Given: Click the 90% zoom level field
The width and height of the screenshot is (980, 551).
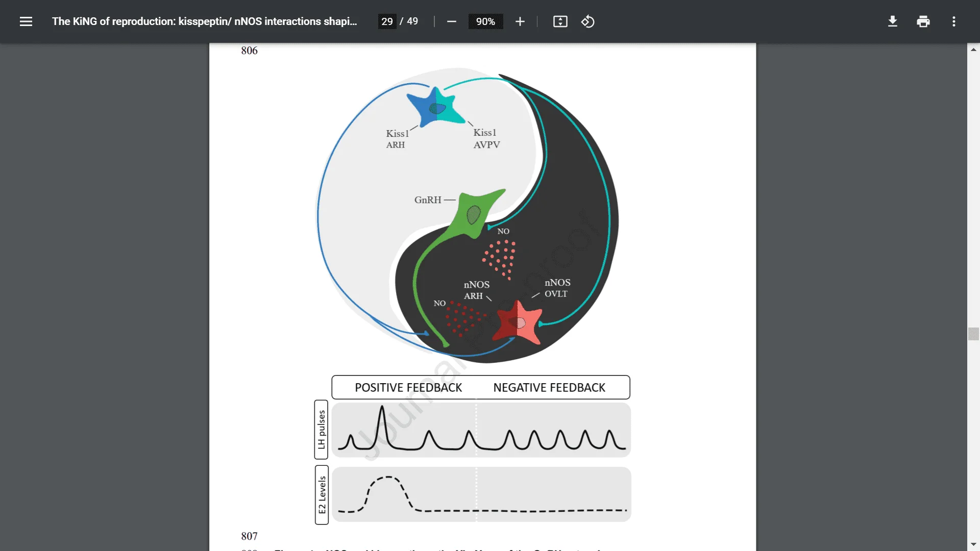Looking at the screenshot, I should point(485,21).
